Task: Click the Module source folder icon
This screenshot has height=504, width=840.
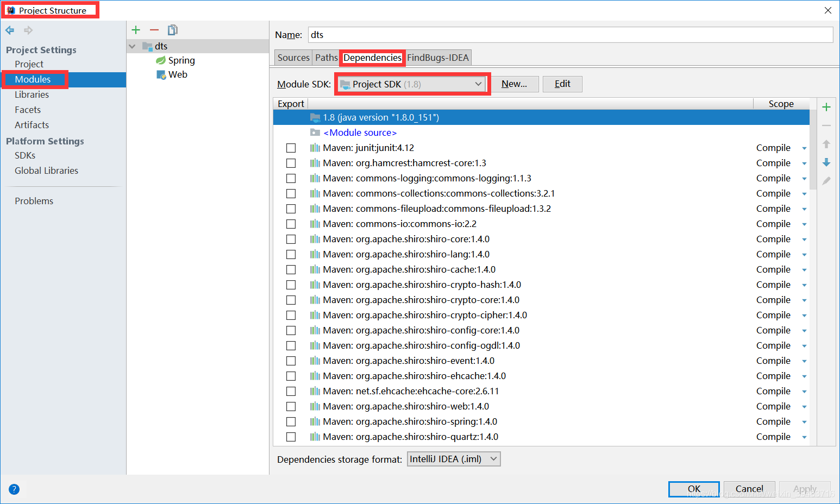Action: [315, 133]
